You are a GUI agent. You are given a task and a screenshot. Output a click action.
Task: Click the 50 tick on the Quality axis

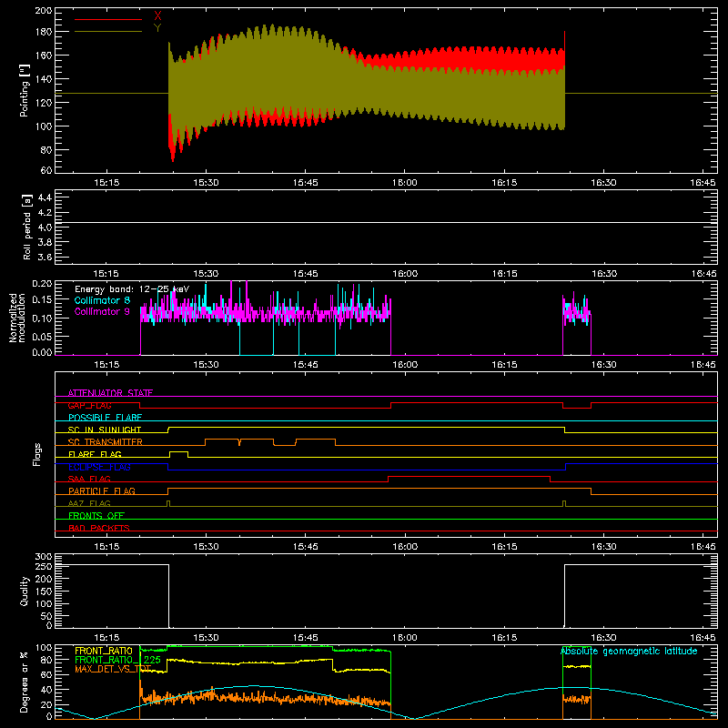pyautogui.click(x=46, y=616)
